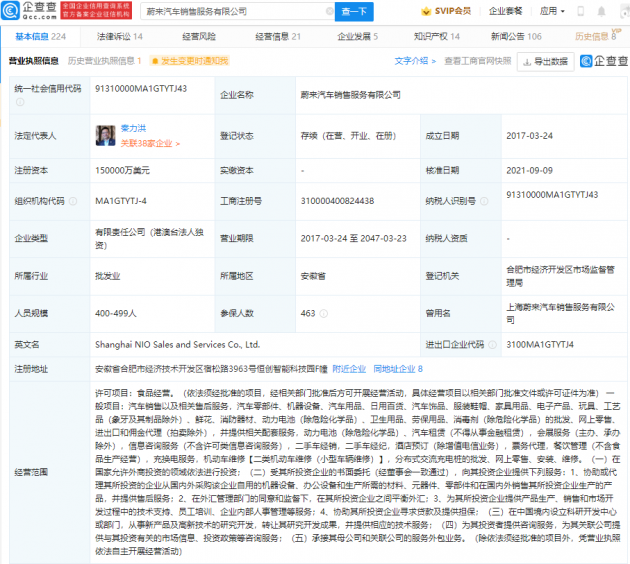Open the 文字介绍 link
Screen dimensions: 630x564
[x=415, y=61]
